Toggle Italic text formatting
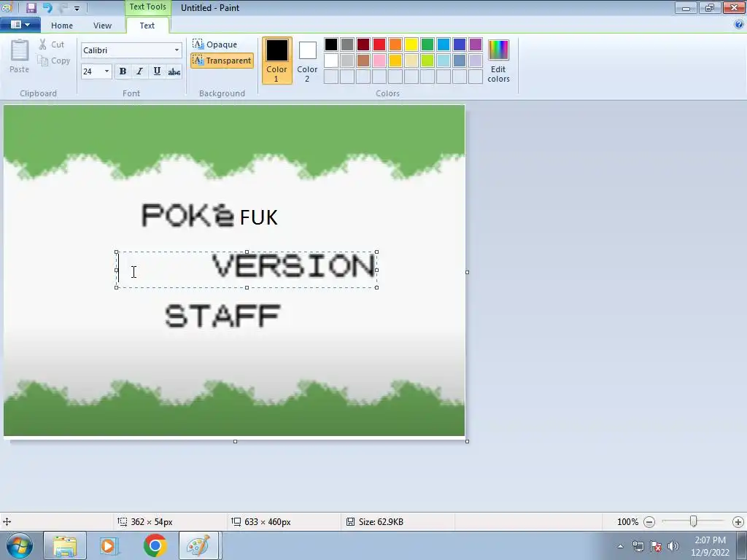Image resolution: width=747 pixels, height=560 pixels. pos(139,71)
